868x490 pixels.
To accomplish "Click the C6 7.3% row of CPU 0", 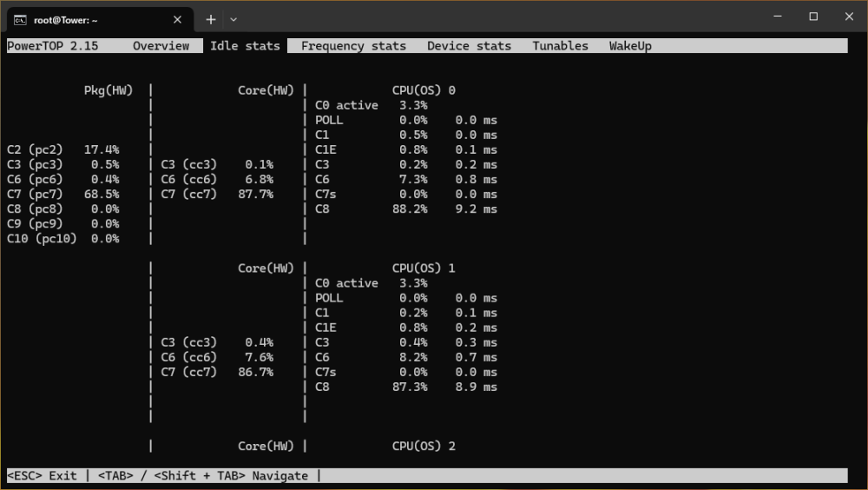I will tap(405, 180).
